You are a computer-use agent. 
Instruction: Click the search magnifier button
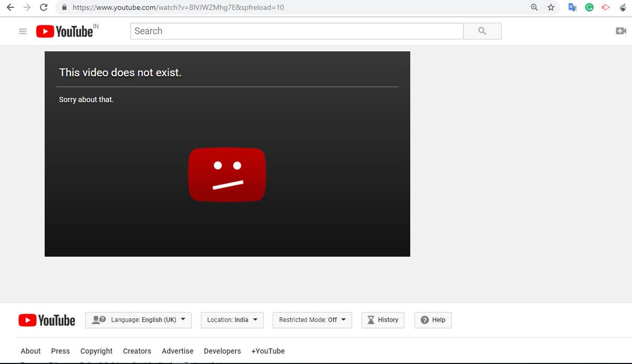[482, 31]
